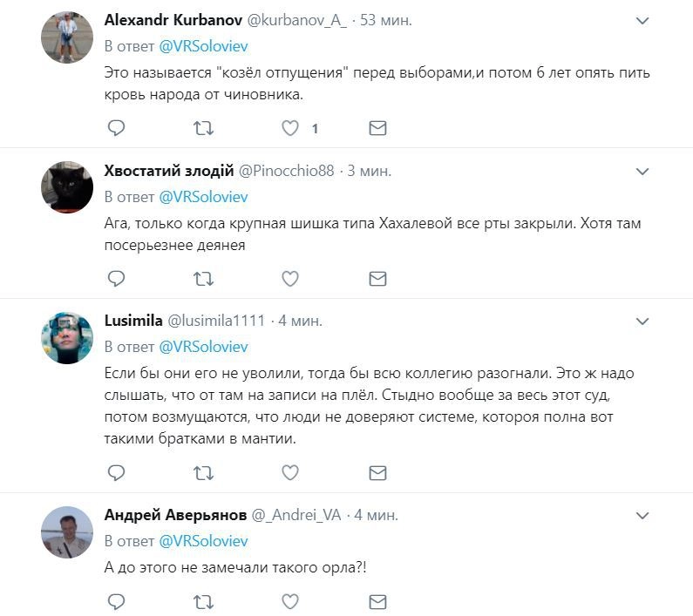
Task: Open dropdown arrow on Андрей Аверьянов's tweet
Action: click(642, 516)
